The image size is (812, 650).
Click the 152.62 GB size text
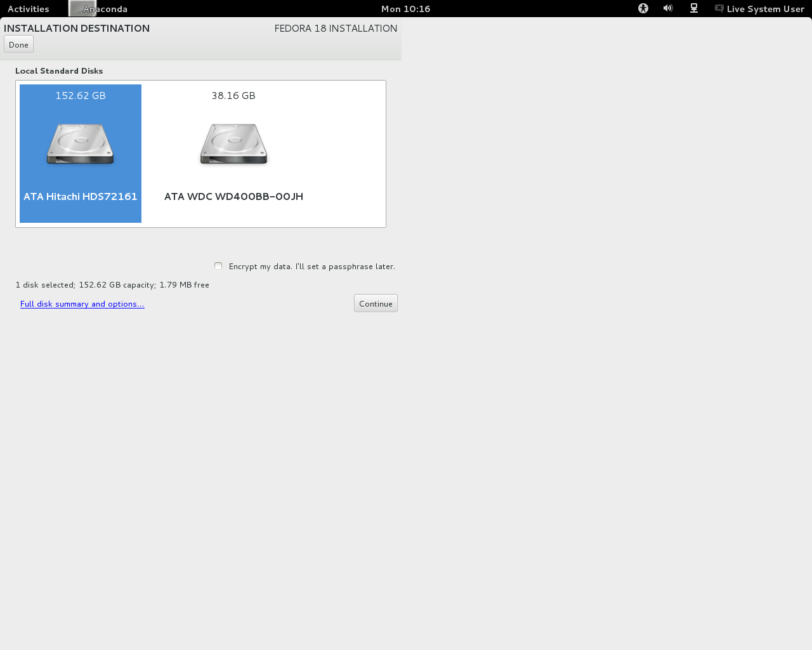pyautogui.click(x=81, y=96)
